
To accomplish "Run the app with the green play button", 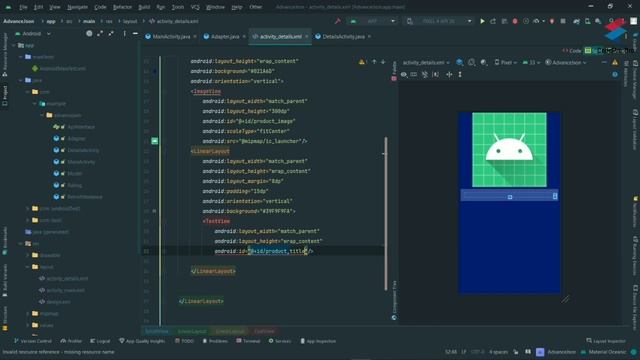I will [x=482, y=21].
